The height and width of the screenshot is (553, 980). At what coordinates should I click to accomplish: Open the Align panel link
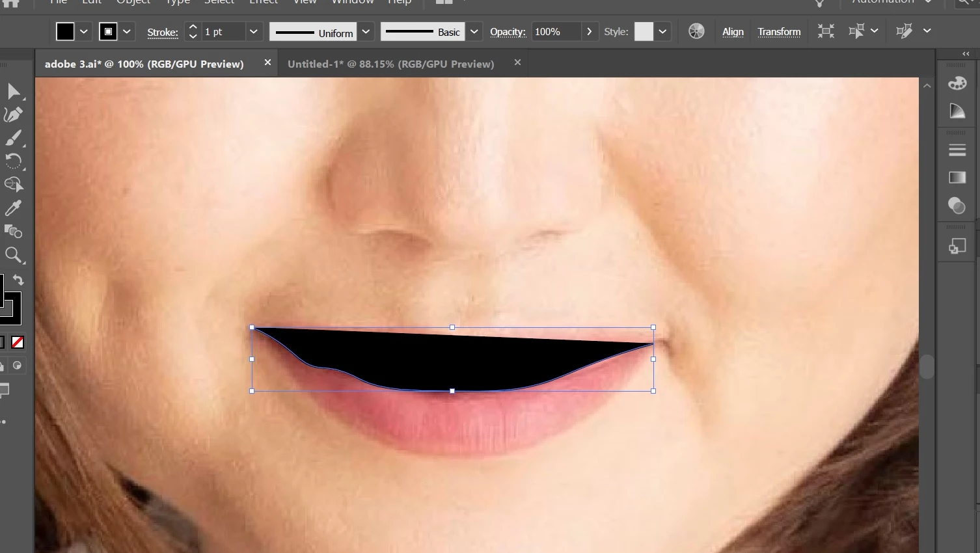[733, 32]
